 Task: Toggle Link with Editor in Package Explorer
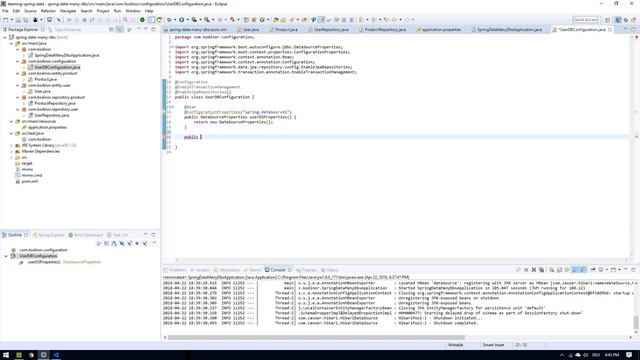[120, 29]
